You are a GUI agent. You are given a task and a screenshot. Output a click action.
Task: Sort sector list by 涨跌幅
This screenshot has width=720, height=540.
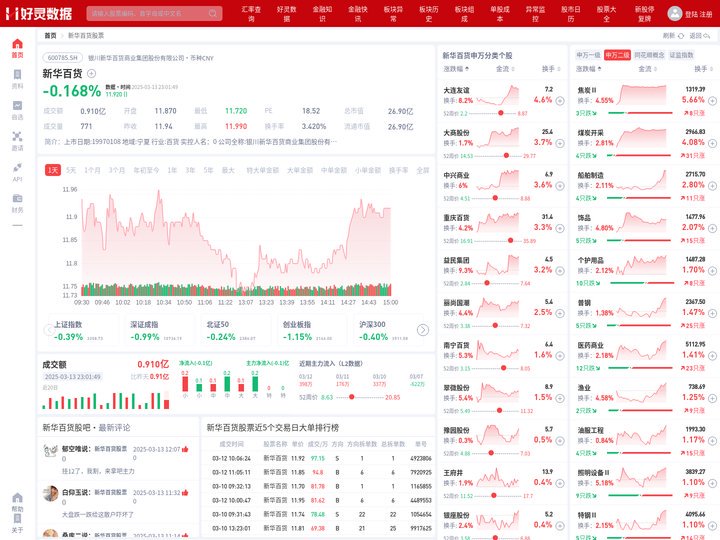pyautogui.click(x=588, y=69)
